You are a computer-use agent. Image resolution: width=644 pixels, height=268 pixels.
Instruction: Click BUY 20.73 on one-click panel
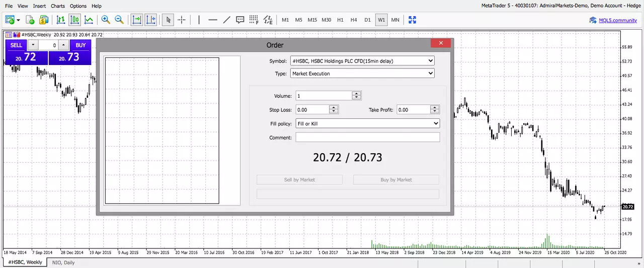(x=70, y=57)
